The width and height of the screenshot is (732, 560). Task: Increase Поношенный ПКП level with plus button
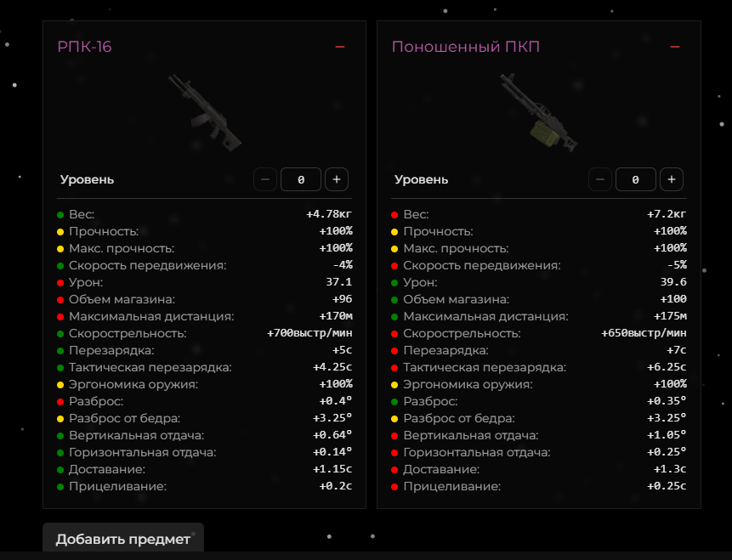pyautogui.click(x=672, y=179)
